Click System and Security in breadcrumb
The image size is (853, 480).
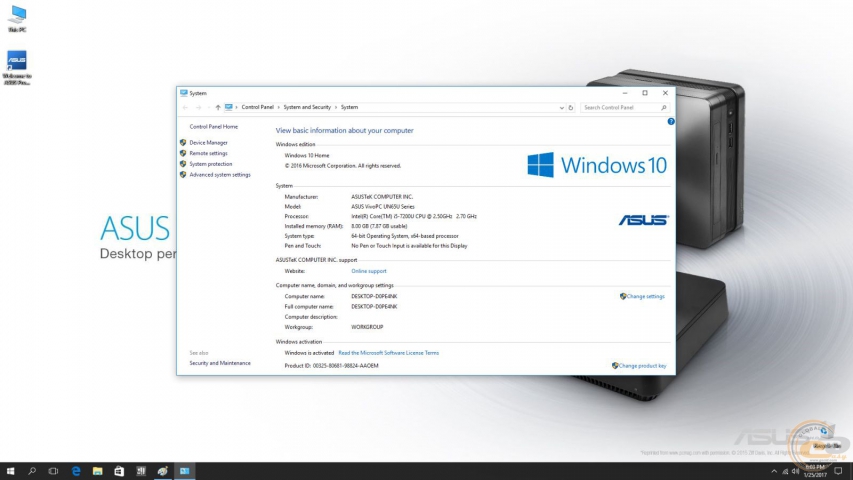pyautogui.click(x=307, y=107)
